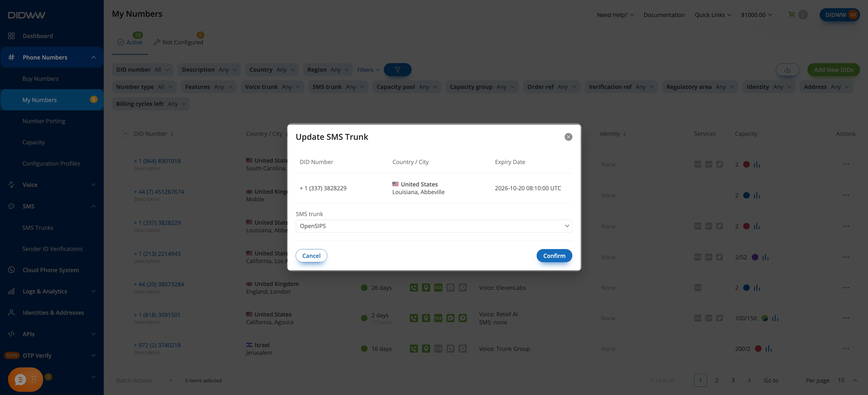Open the Voice trunk filter dropdown
The width and height of the screenshot is (868, 395).
272,87
